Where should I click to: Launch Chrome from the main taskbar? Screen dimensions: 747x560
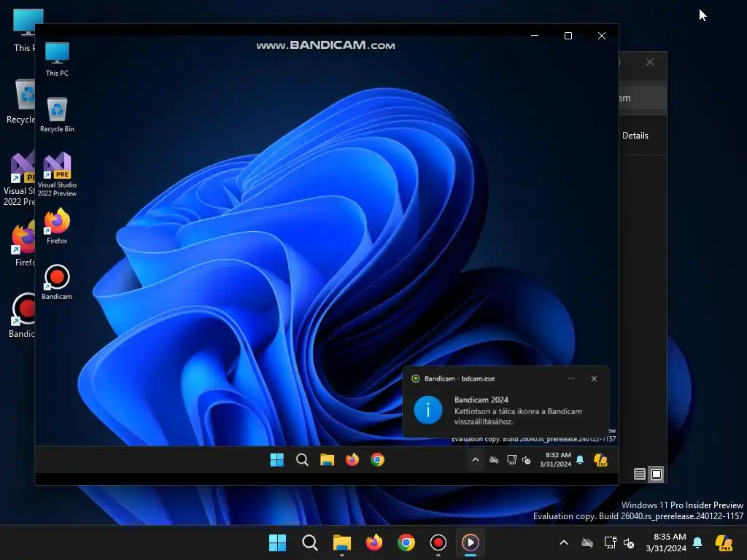(x=406, y=542)
